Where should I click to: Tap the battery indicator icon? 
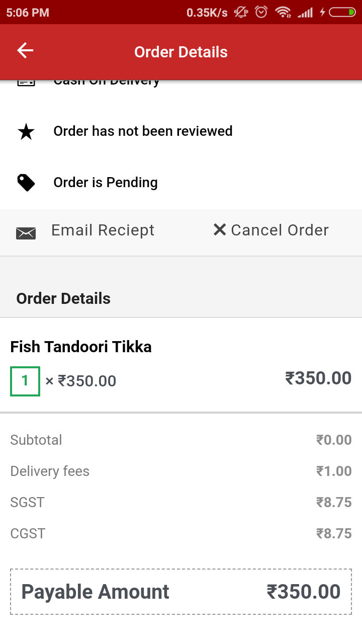click(342, 12)
